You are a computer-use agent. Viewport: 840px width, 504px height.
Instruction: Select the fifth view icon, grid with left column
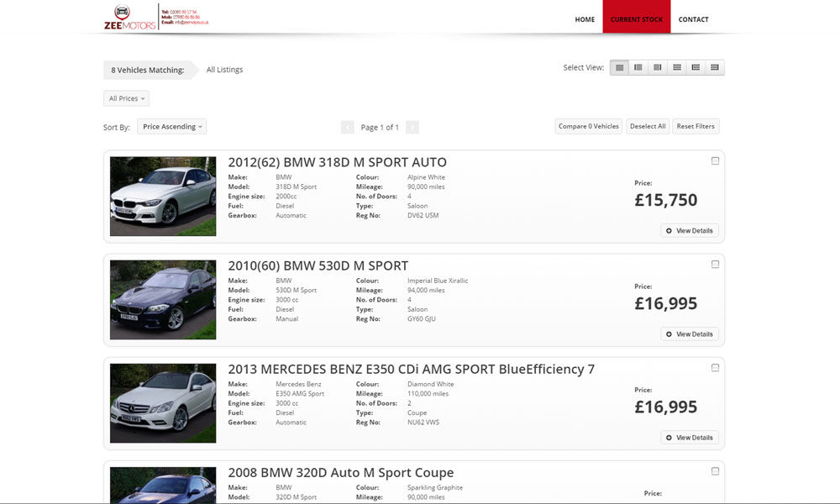696,67
